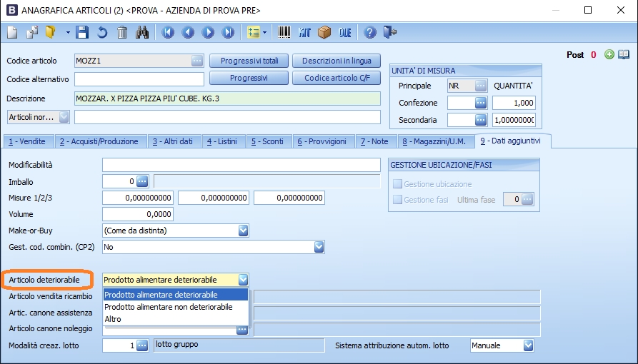The width and height of the screenshot is (638, 364).
Task: Switch to 2 - Acquisti/Produzione tab
Action: (99, 141)
